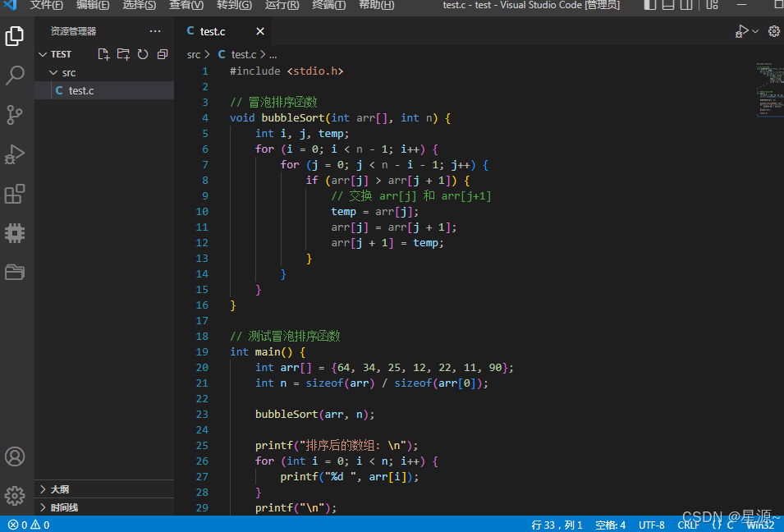Open the Source Control view

[15, 114]
